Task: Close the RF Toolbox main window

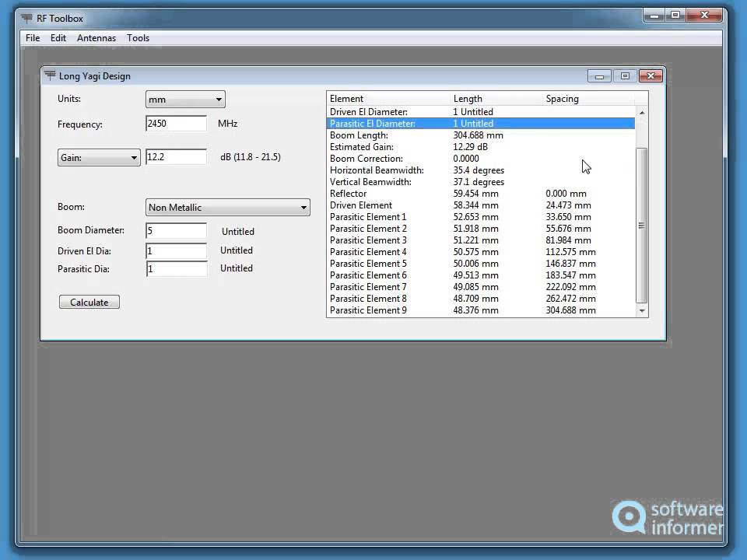Action: (704, 16)
